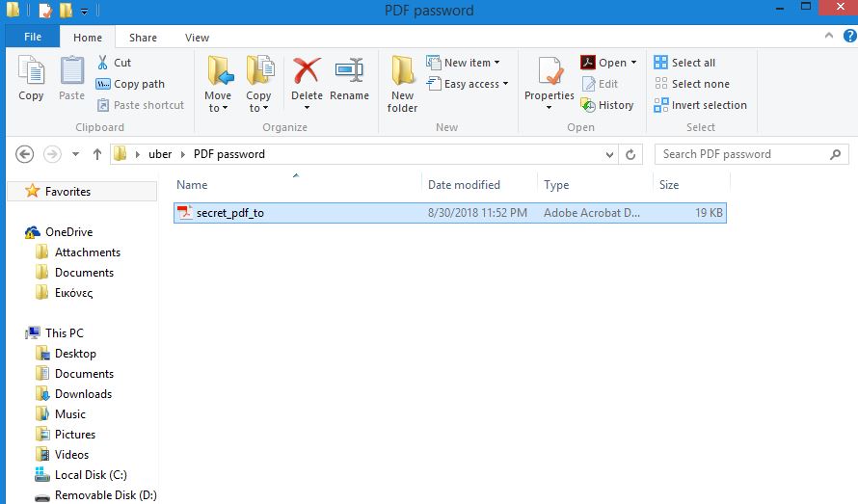Viewport: 858px width, 504px height.
Task: Expand the root breadcrumb arrow before uber
Action: pyautogui.click(x=137, y=154)
